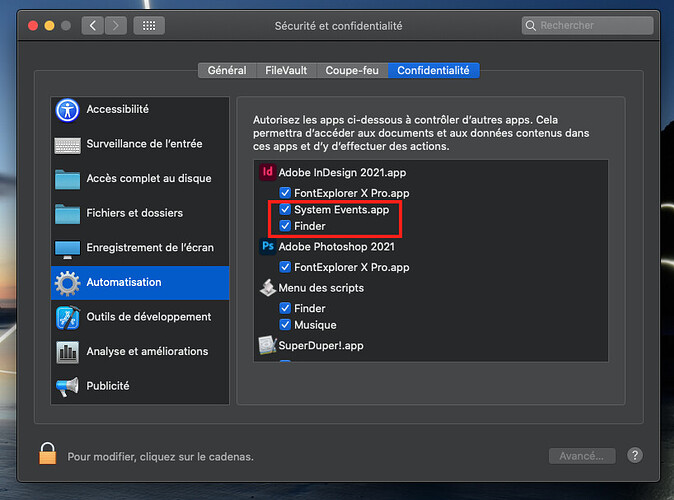Click the folder icon for Fichiers et dossiers
The height and width of the screenshot is (500, 674).
[67, 214]
